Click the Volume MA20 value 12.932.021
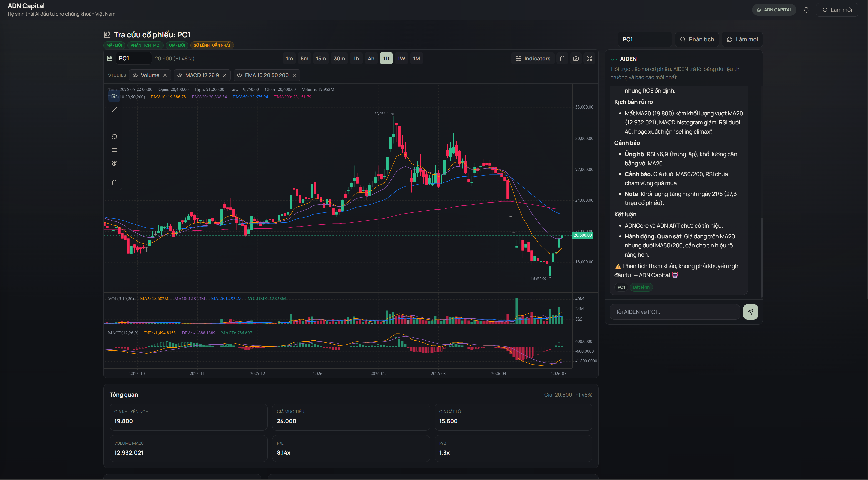Image resolution: width=868 pixels, height=480 pixels. click(x=129, y=453)
